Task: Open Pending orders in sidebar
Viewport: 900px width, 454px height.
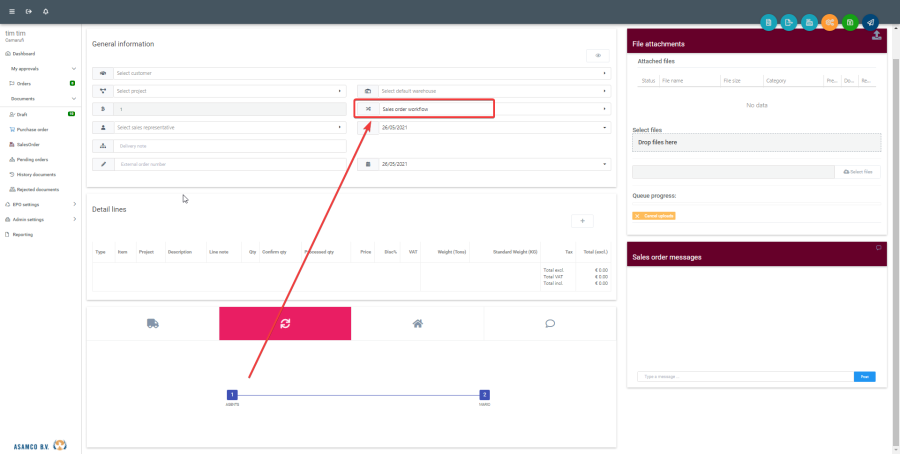Action: [x=32, y=159]
